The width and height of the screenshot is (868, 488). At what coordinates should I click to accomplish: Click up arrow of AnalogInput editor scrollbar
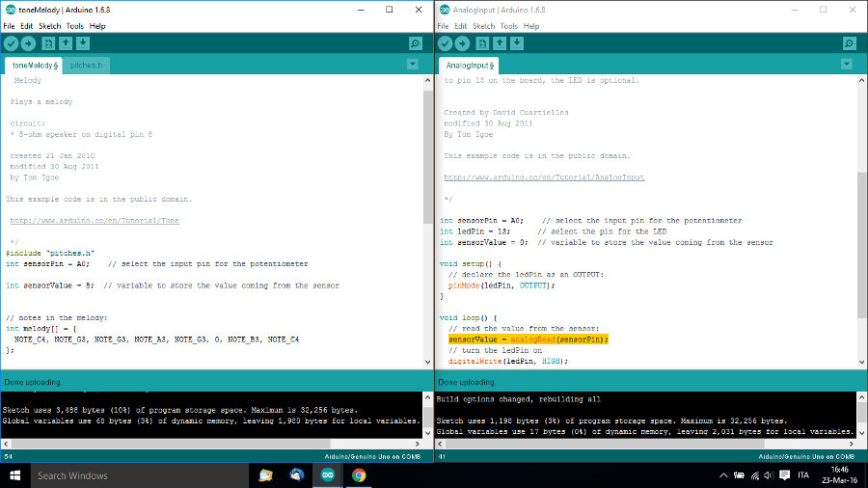862,80
